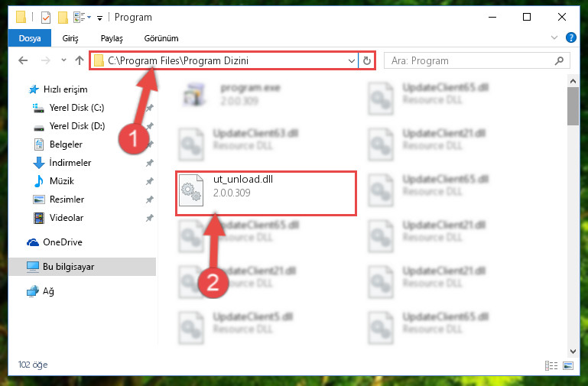
Task: Switch to the Görünüm tab
Action: 161,38
